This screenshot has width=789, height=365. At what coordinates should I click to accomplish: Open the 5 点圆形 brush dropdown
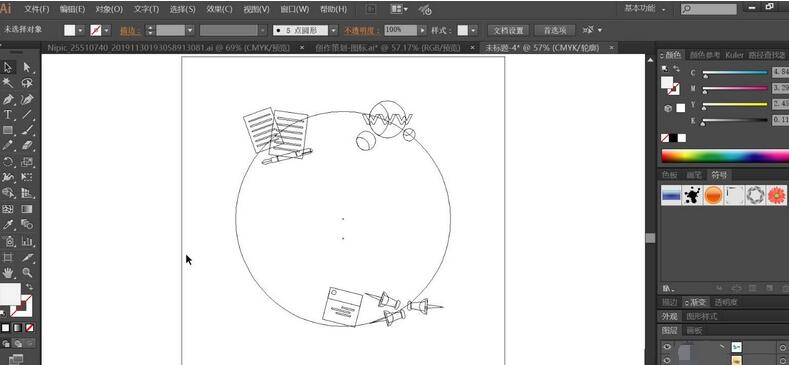coord(334,30)
